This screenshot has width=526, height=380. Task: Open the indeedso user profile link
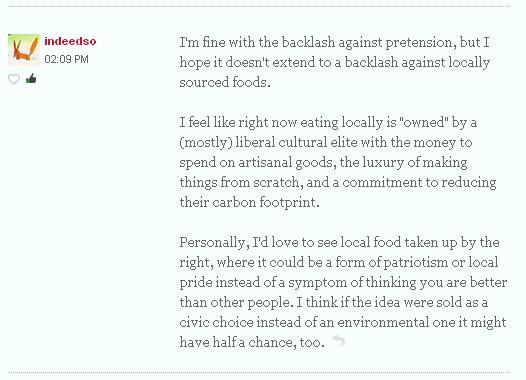(x=70, y=41)
